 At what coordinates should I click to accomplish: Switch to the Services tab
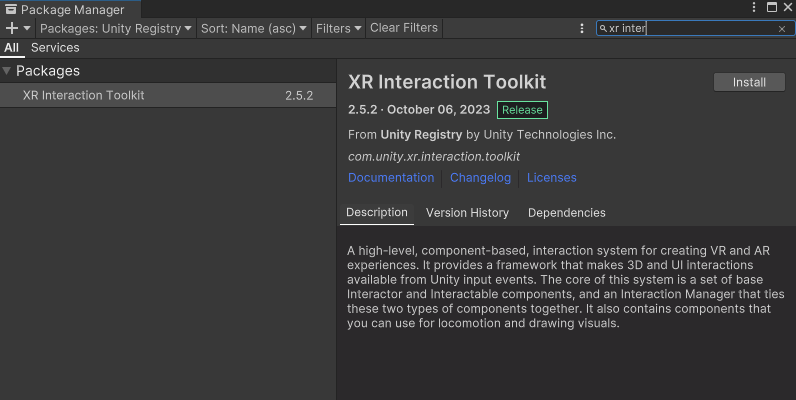point(55,48)
